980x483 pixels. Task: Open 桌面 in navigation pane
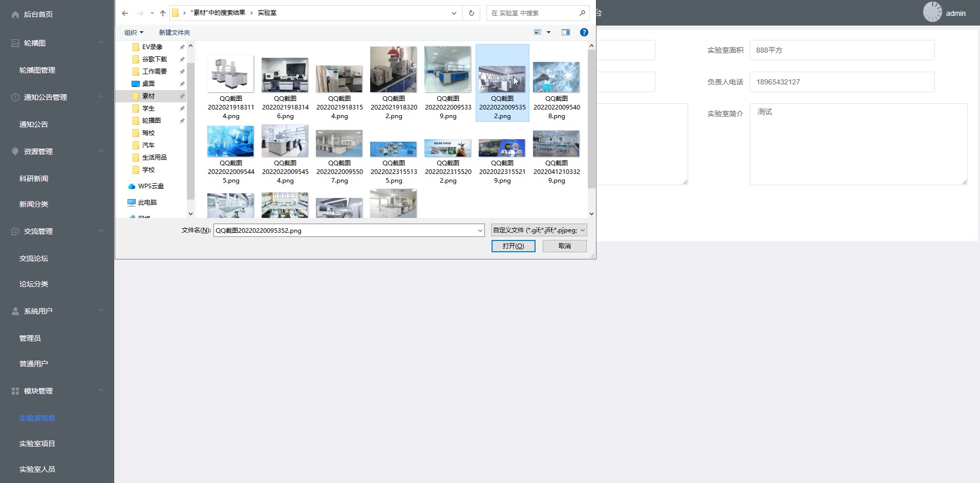click(148, 84)
